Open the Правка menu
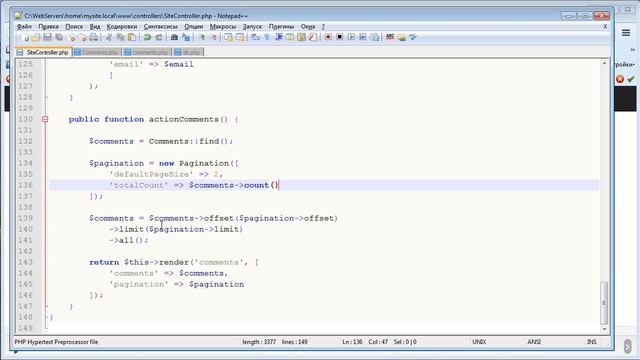Viewport: 640px width, 360px height. coord(48,27)
